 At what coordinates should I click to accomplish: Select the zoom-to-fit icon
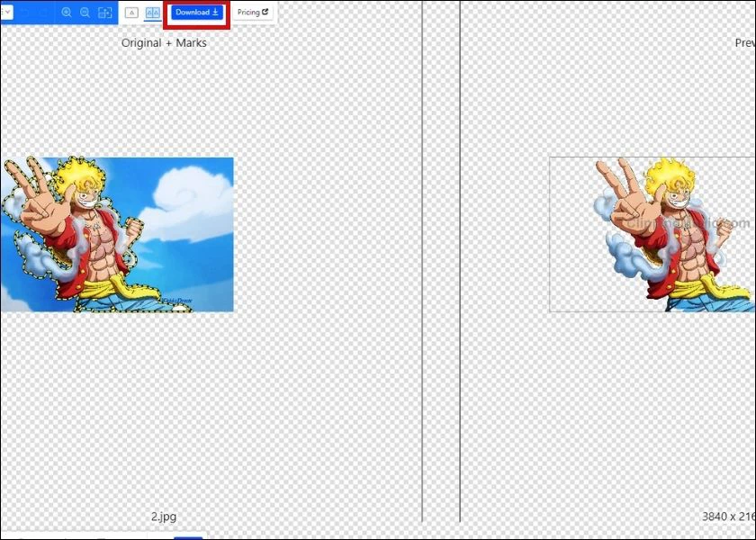104,13
